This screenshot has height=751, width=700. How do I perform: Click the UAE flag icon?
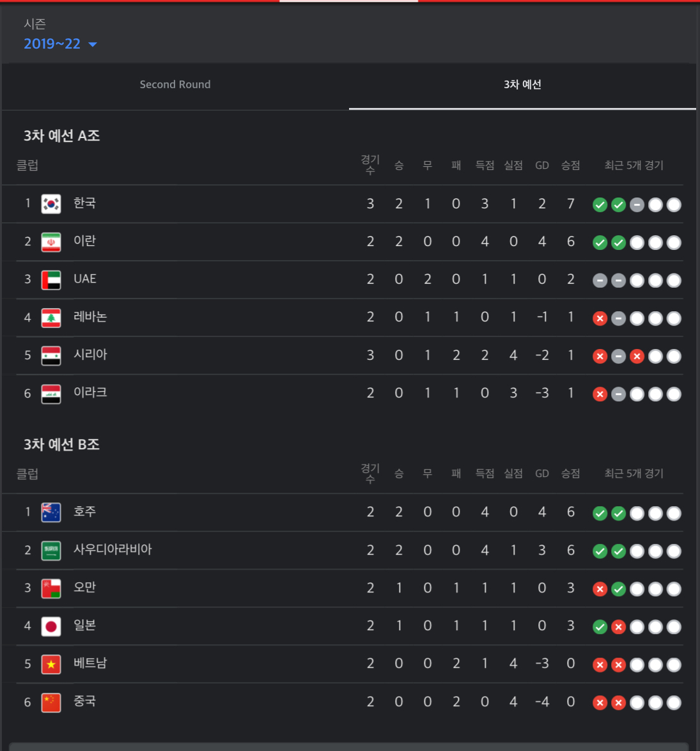coord(51,280)
